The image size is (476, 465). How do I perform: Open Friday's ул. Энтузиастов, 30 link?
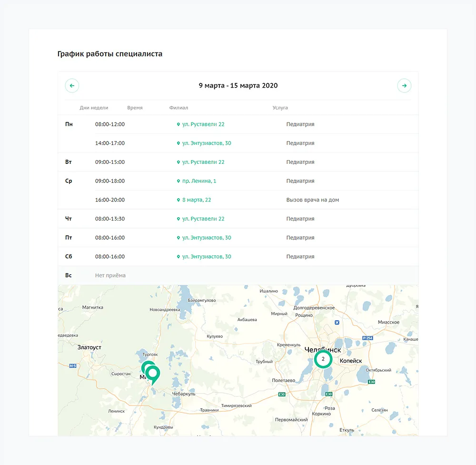(207, 238)
